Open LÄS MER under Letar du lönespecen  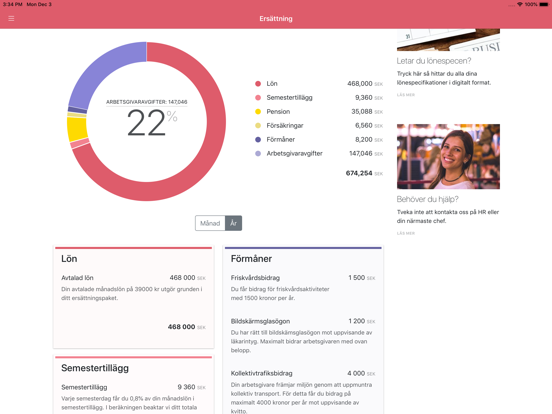point(406,95)
